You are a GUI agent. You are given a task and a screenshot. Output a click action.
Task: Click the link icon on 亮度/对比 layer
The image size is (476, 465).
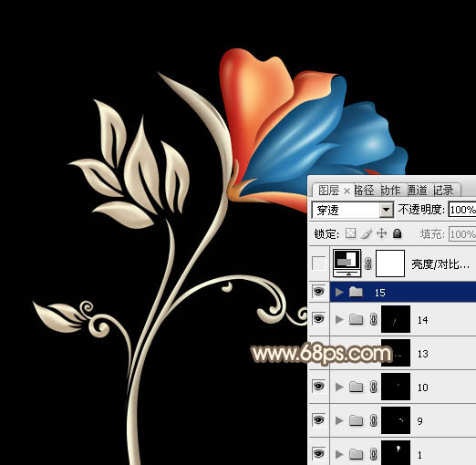tap(368, 263)
